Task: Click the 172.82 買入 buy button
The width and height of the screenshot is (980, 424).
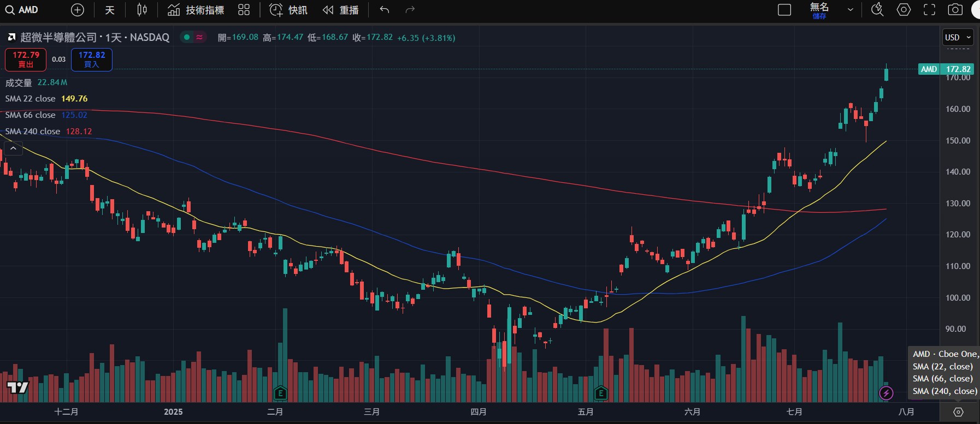Action: tap(92, 59)
